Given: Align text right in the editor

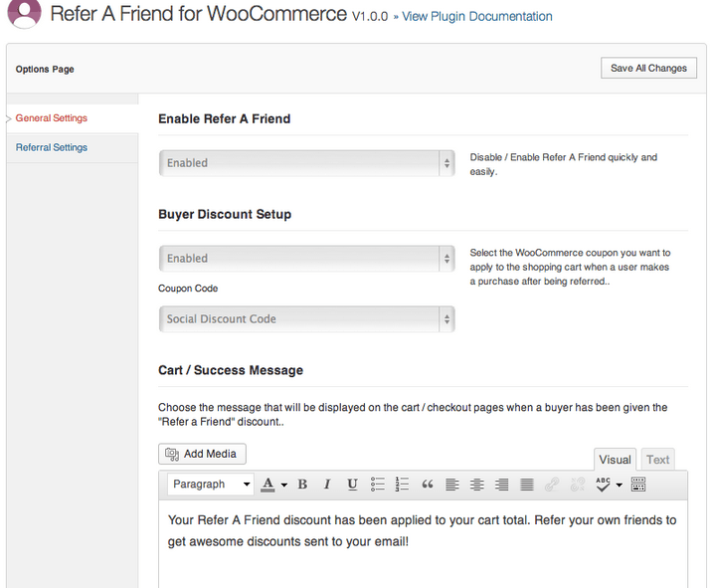Looking at the screenshot, I should click(x=501, y=485).
